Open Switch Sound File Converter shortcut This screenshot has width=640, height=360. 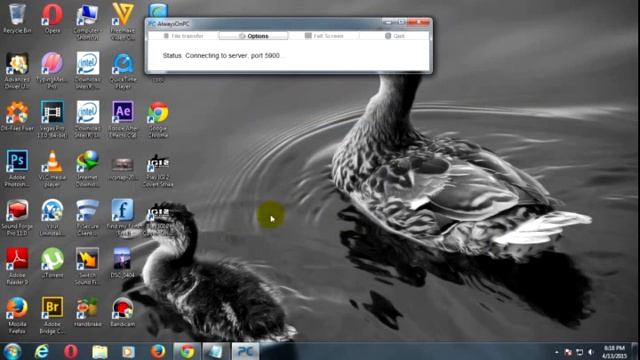[87, 267]
